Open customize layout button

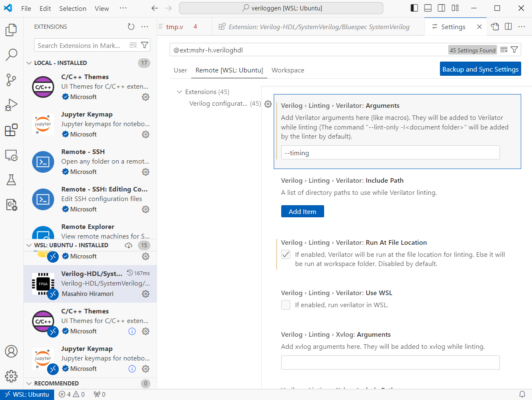coord(455,8)
